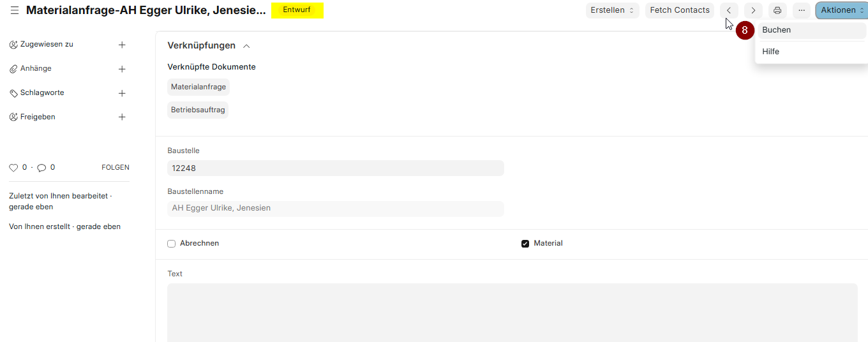Open the hamburger sidebar menu icon
868x342 pixels.
[x=14, y=10]
